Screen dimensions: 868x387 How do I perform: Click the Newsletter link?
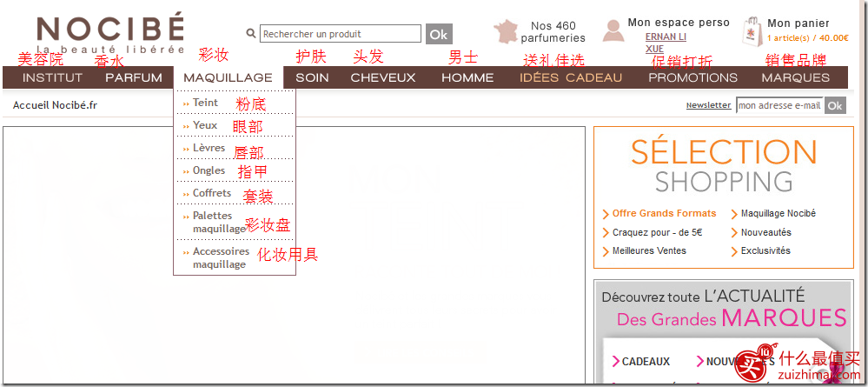coord(709,104)
